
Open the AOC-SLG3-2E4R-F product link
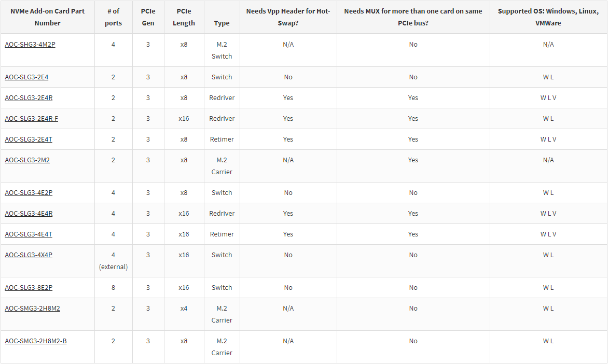point(32,118)
